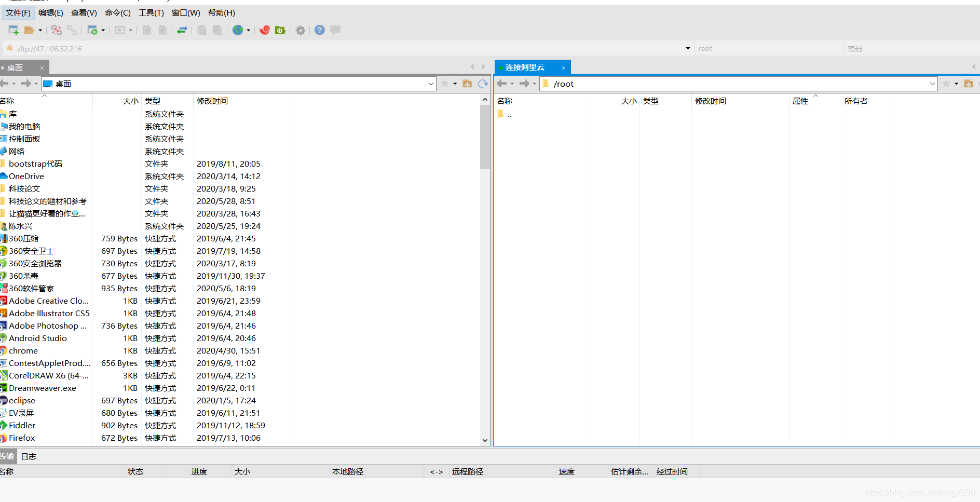Open the 窗口(W) menu
Screen dimensions: 980x502
pos(186,13)
